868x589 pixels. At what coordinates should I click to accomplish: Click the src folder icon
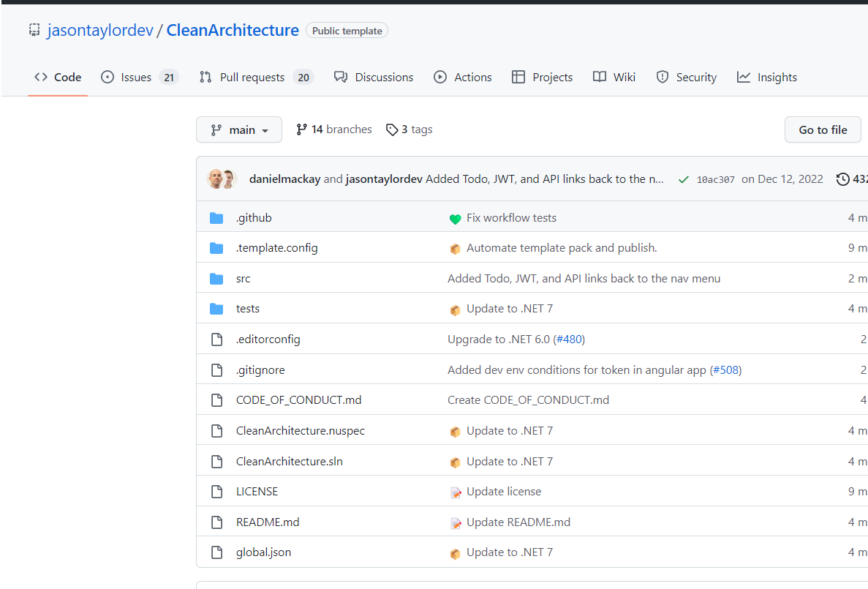[216, 278]
